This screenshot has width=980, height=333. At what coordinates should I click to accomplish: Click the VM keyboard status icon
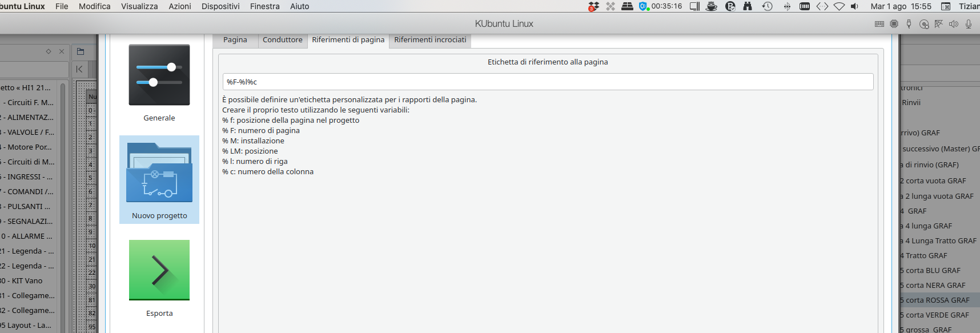click(x=879, y=24)
